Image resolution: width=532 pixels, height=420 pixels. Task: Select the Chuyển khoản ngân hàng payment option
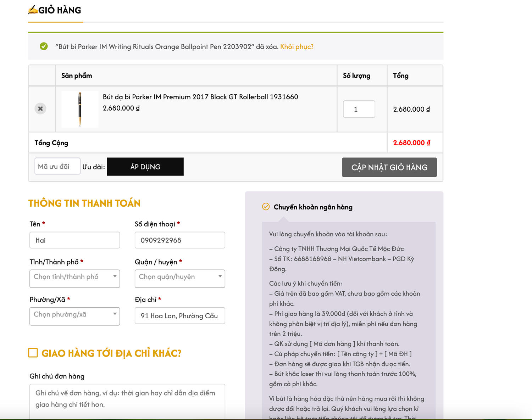266,207
